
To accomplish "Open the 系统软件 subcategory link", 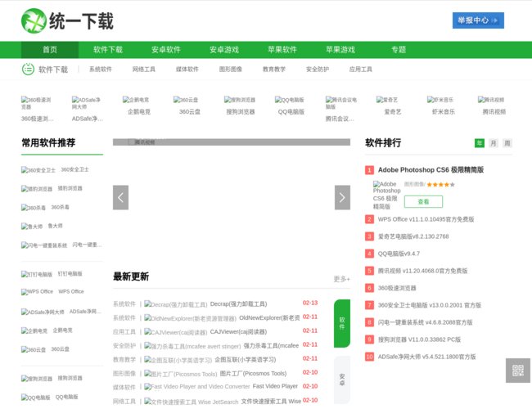I will [101, 70].
